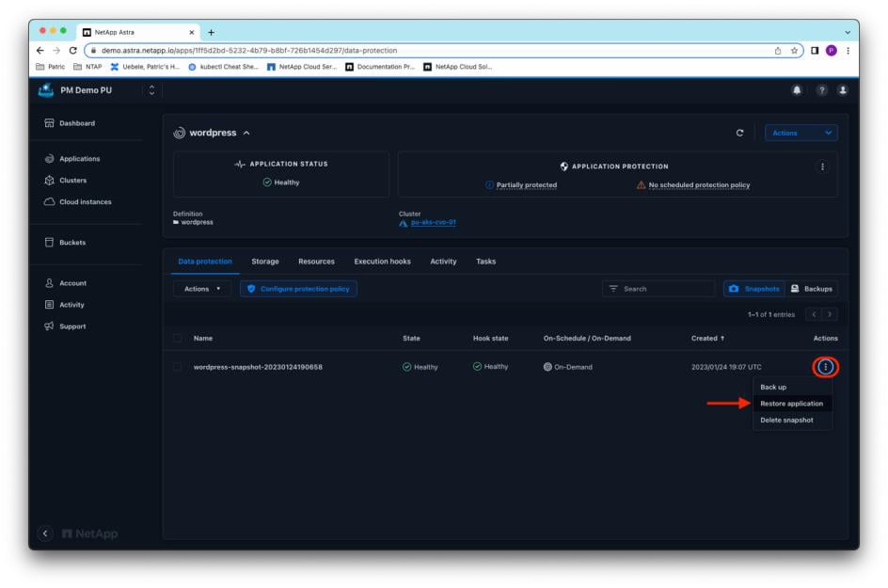Refresh the wordpress application view
The width and height of the screenshot is (888, 588).
point(739,133)
